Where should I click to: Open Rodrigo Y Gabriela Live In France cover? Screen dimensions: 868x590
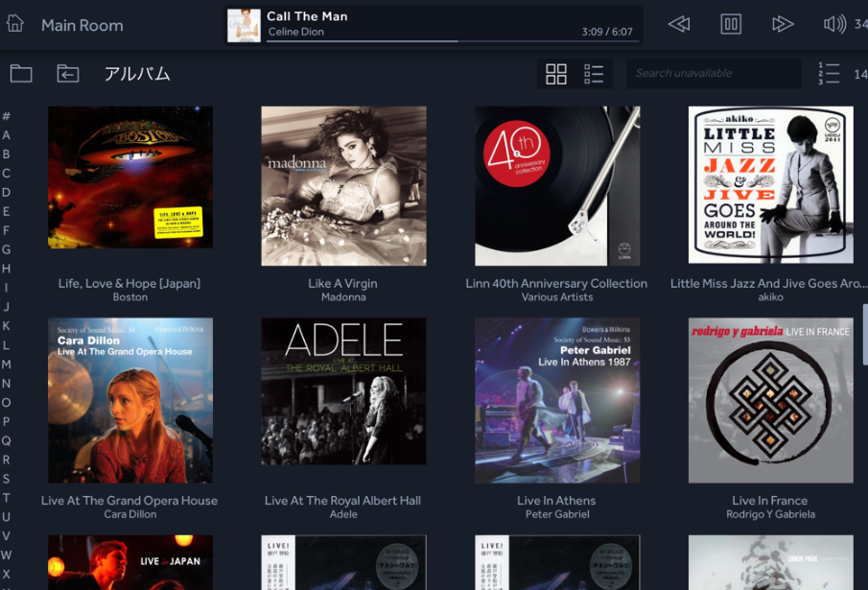pyautogui.click(x=770, y=400)
